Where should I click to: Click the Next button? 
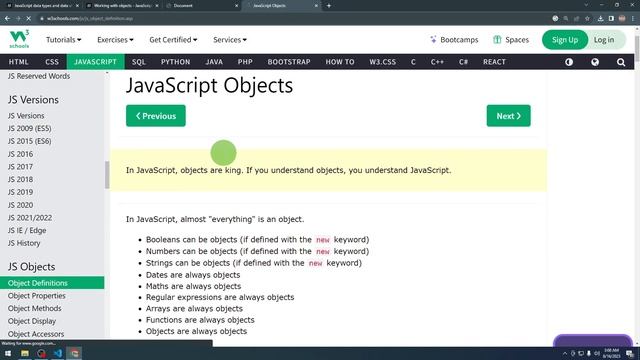(509, 116)
